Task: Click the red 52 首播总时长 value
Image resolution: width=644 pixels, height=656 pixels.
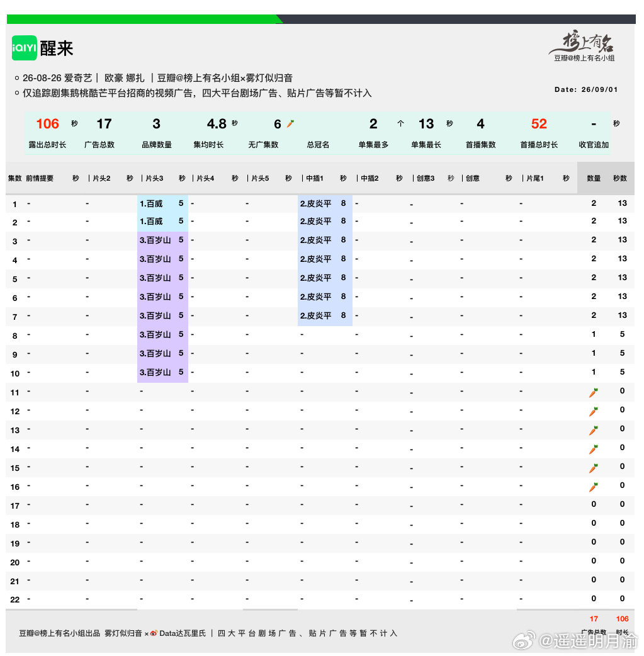Action: tap(539, 124)
